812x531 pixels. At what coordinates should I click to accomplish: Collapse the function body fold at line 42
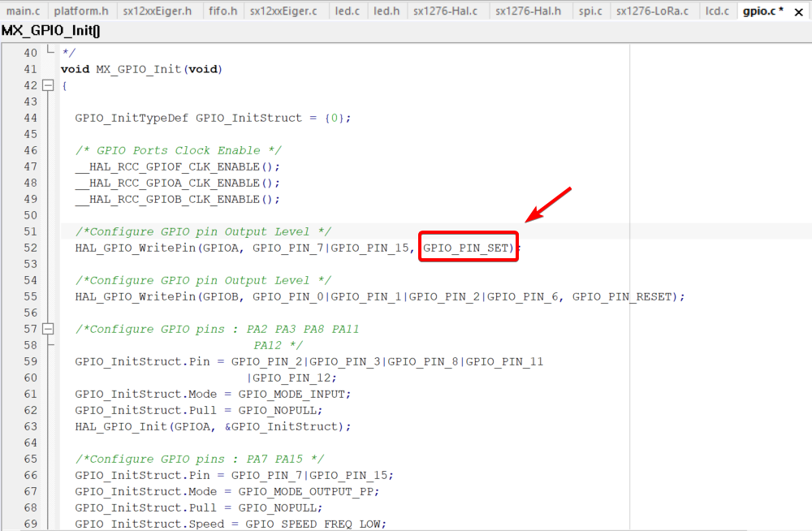tap(48, 85)
